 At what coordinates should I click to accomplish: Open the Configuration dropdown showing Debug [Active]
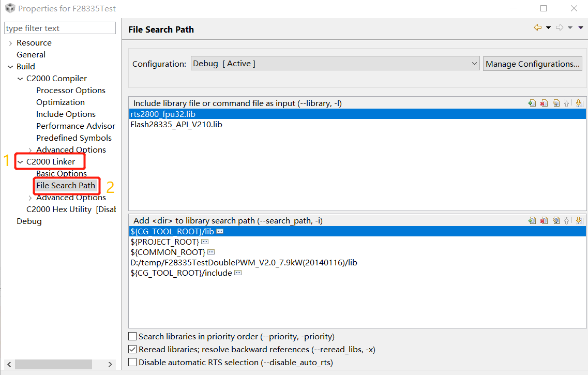(335, 64)
